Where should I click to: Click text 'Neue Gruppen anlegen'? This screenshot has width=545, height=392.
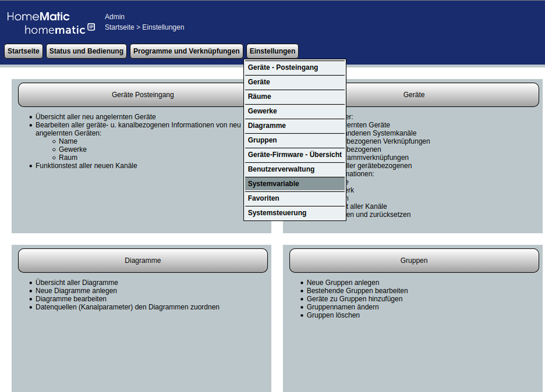pos(343,282)
